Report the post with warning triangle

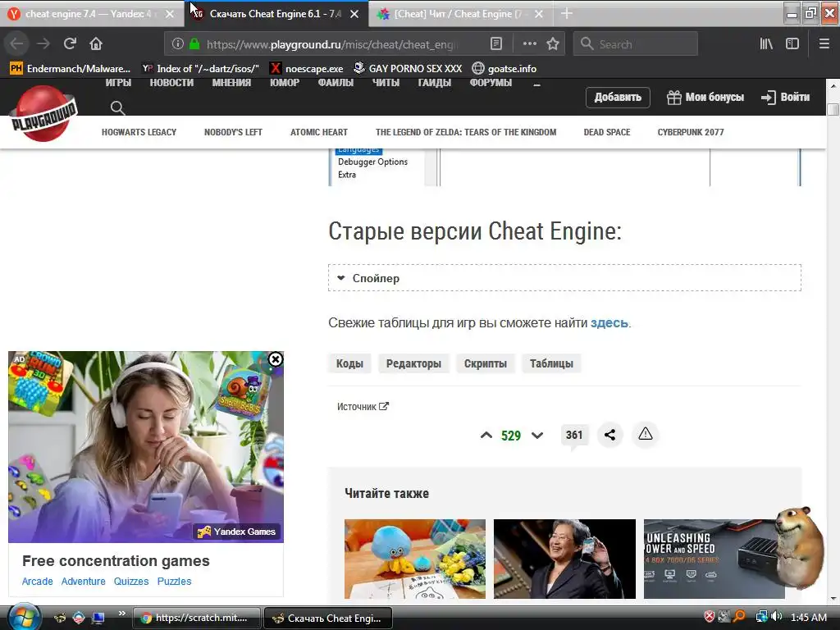[646, 434]
